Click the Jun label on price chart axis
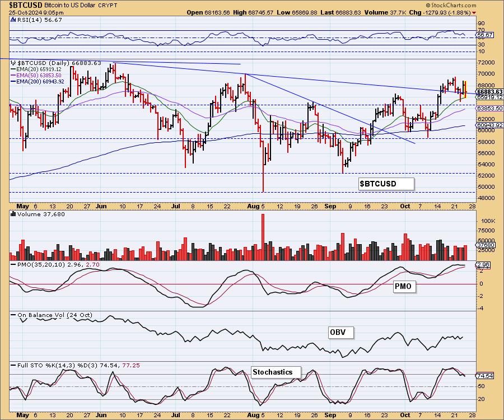 (x=101, y=206)
